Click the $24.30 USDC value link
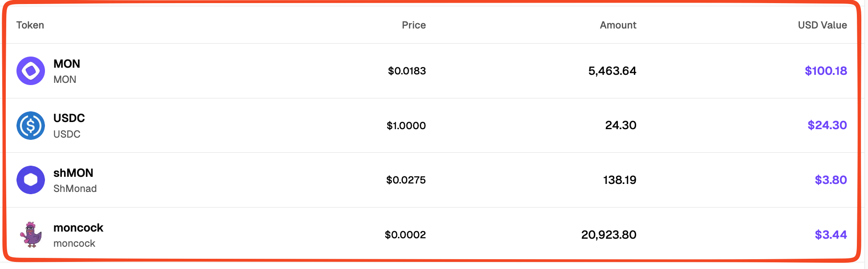 827,125
